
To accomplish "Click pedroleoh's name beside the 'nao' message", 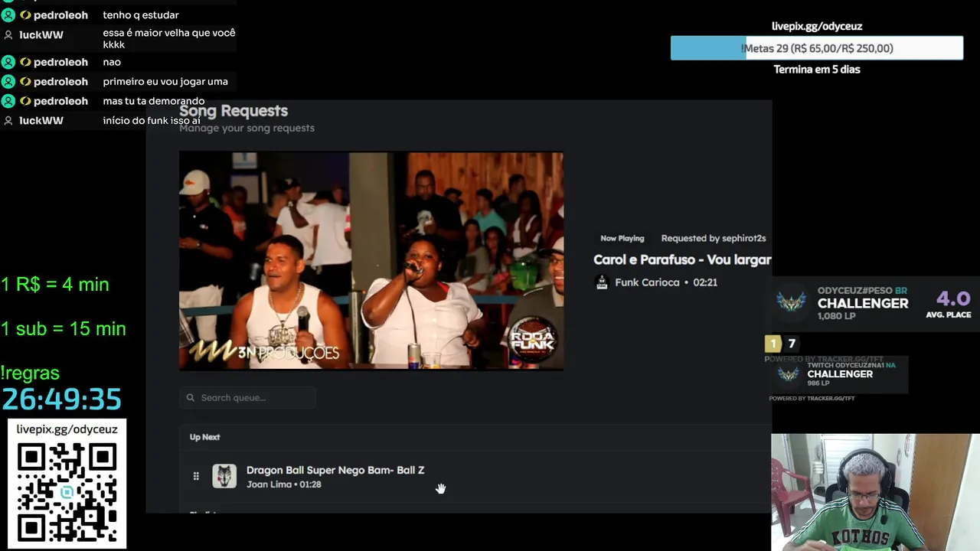I will tap(60, 62).
